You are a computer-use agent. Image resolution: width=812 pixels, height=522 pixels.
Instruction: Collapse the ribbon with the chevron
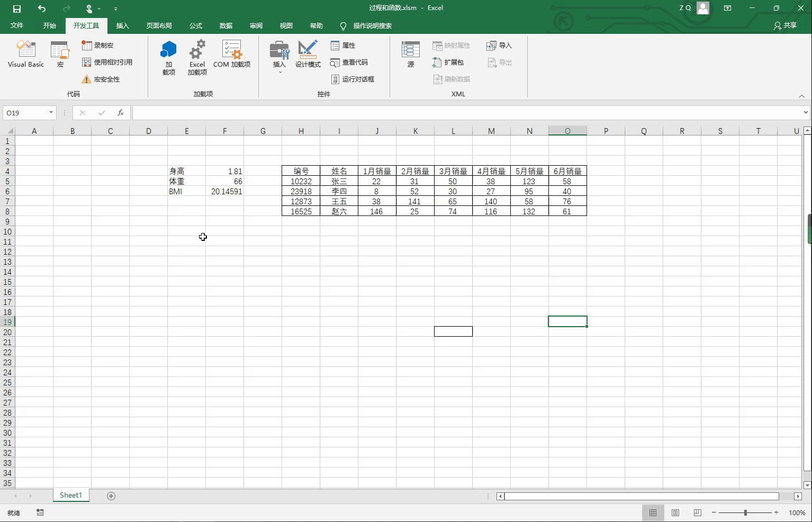[x=801, y=96]
